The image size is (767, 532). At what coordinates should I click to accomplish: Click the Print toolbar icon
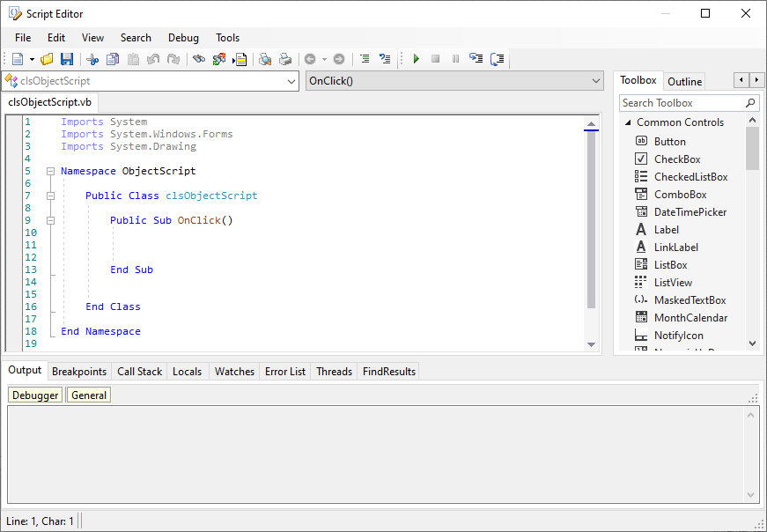pos(284,59)
